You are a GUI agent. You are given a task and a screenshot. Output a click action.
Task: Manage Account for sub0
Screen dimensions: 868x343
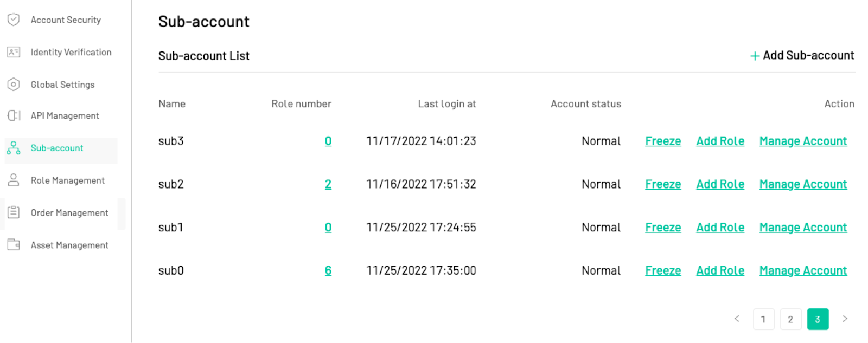(x=803, y=270)
